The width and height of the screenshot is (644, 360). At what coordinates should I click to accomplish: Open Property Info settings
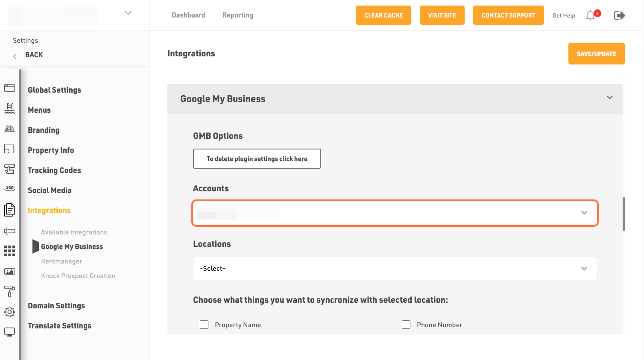coord(51,150)
